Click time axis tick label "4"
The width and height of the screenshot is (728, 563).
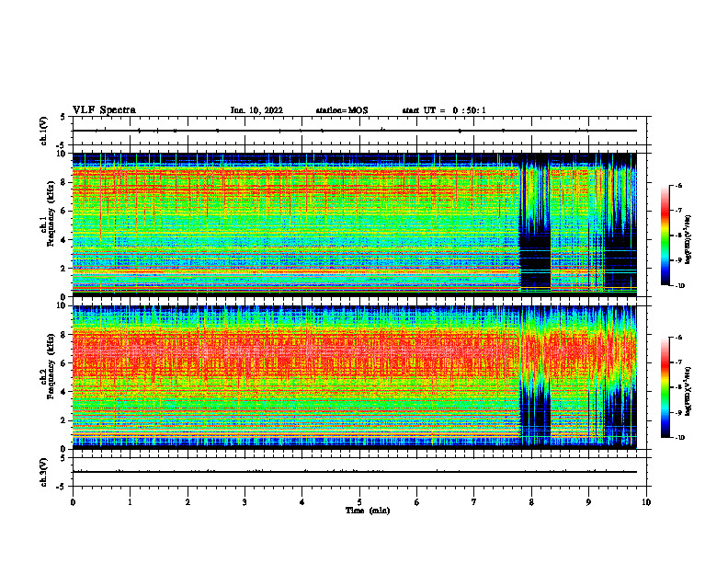pyautogui.click(x=302, y=502)
